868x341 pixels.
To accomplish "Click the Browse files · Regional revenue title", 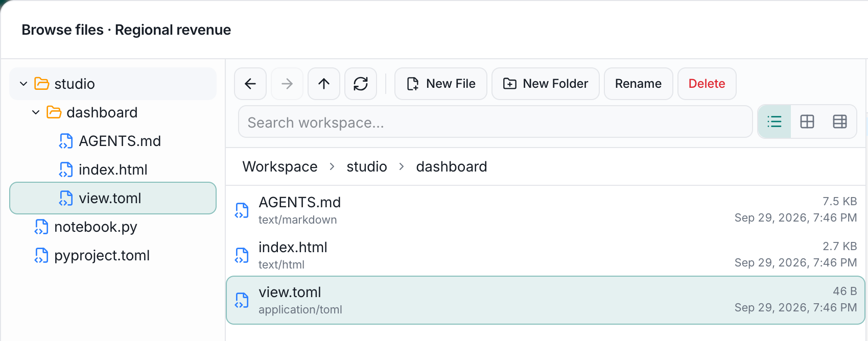I will (126, 30).
